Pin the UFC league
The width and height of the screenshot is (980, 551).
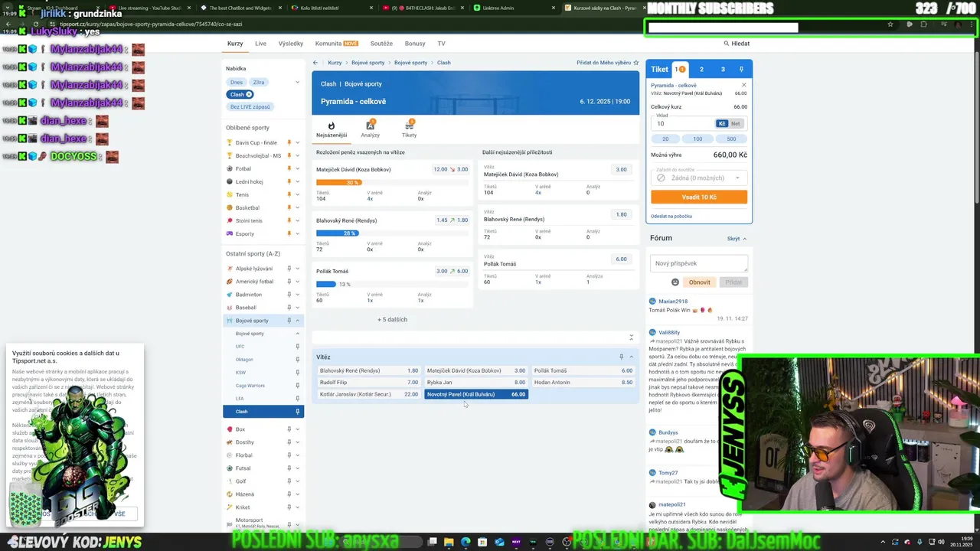[x=298, y=347]
